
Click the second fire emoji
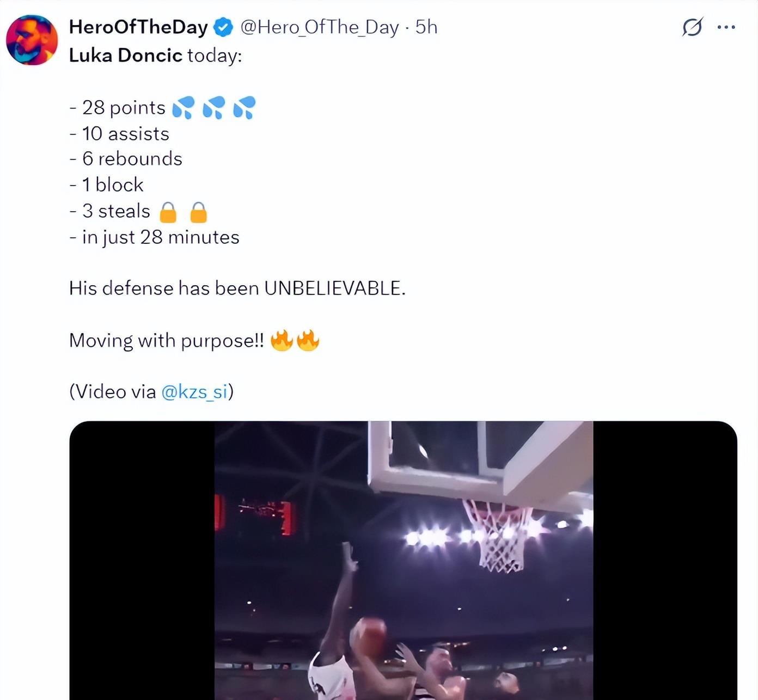pyautogui.click(x=308, y=341)
